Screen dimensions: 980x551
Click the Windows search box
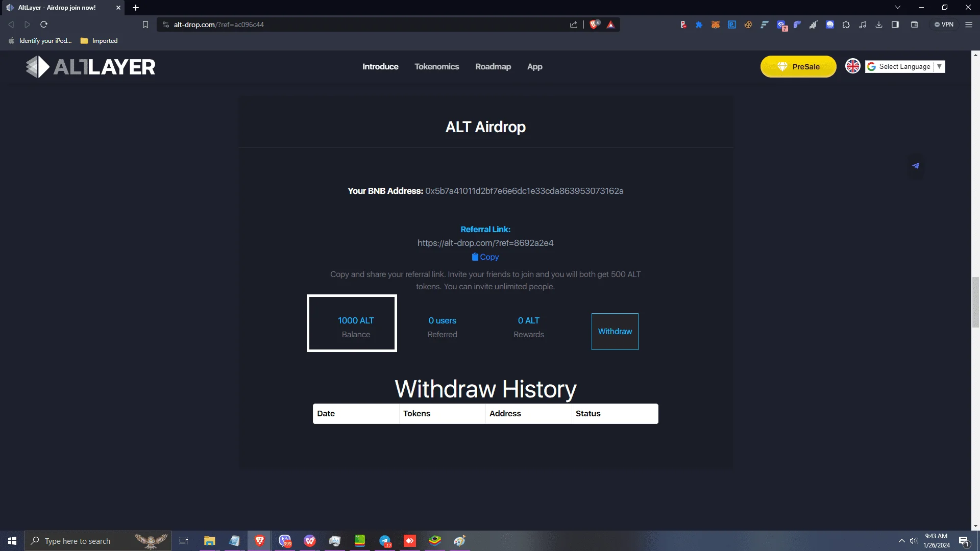(97, 541)
